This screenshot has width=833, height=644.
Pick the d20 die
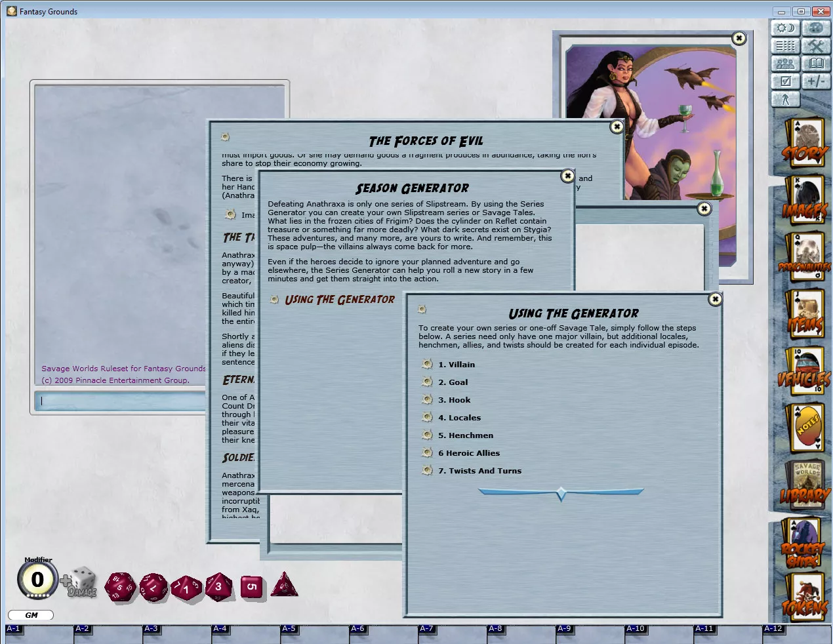pyautogui.click(x=120, y=586)
